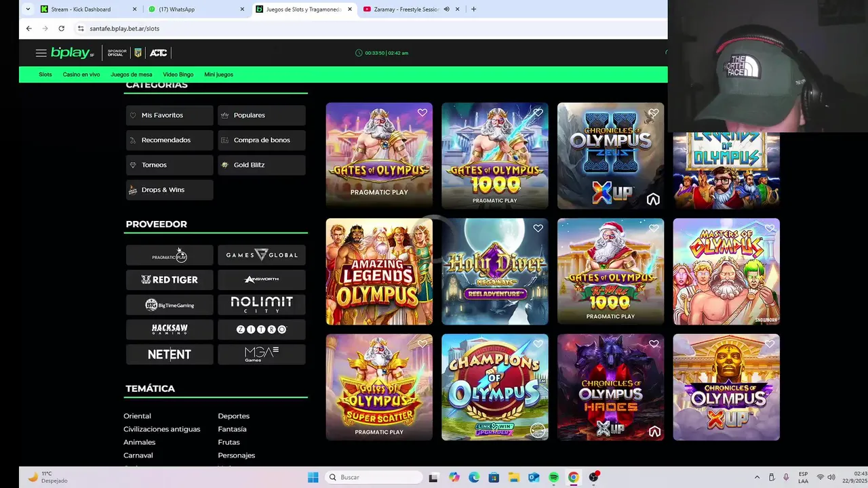Open File Explorer from the taskbar
This screenshot has width=868, height=488.
pos(513,477)
